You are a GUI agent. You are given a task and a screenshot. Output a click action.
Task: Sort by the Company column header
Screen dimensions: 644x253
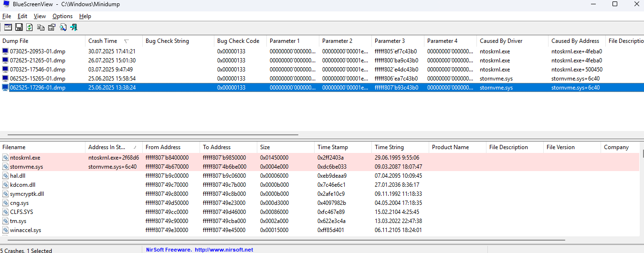tap(620, 147)
